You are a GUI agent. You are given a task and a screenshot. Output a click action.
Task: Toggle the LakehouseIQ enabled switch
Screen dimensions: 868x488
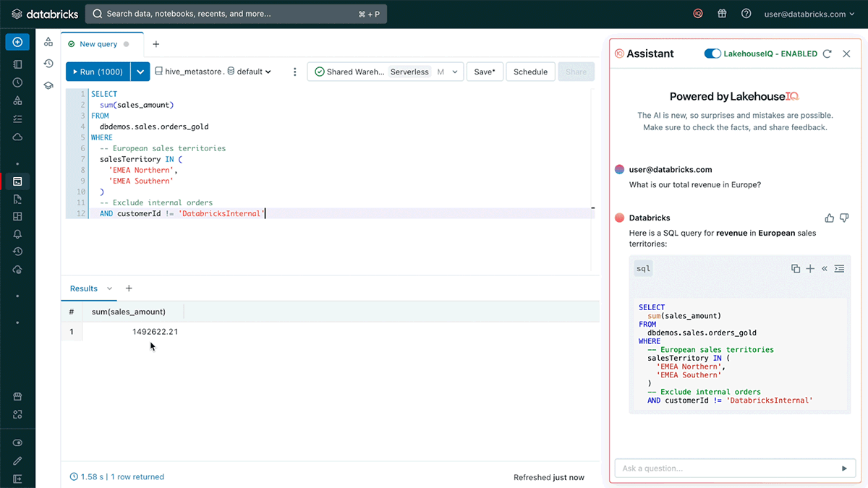712,53
